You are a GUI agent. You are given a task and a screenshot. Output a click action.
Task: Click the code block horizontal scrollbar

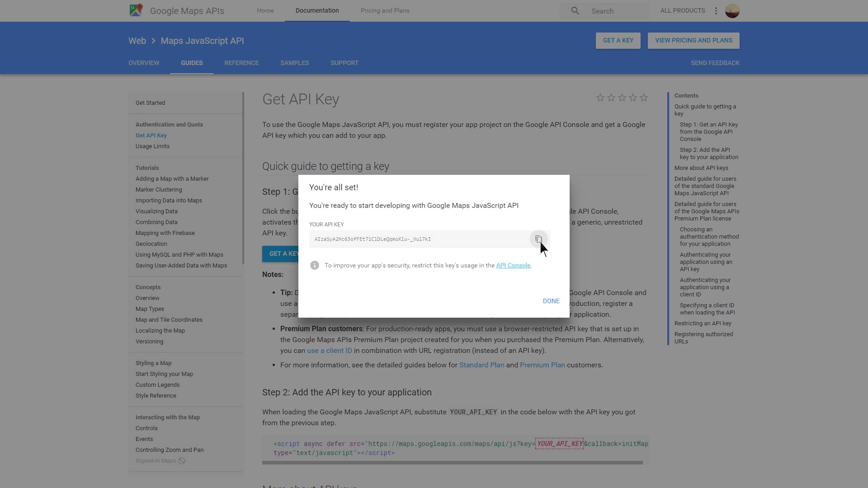point(452,463)
